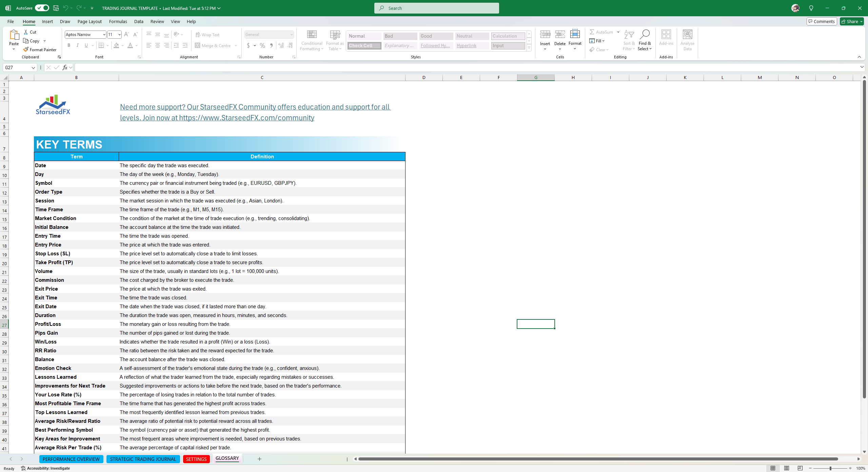
Task: Toggle the AutoSave switch off
Action: [42, 8]
